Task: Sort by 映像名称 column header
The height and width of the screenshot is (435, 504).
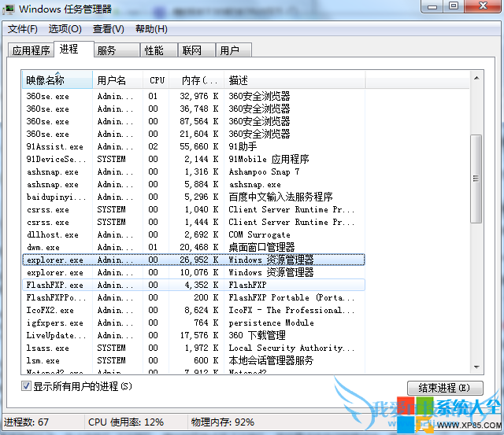Action: point(57,80)
